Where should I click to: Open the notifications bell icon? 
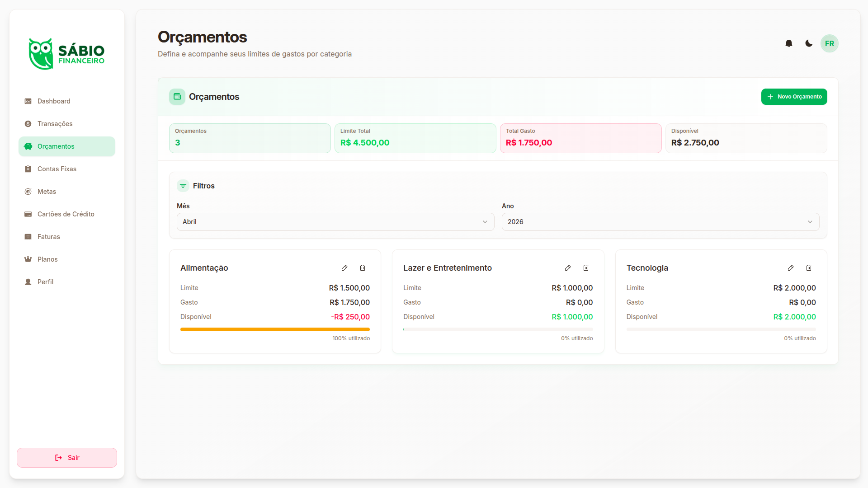click(x=789, y=43)
